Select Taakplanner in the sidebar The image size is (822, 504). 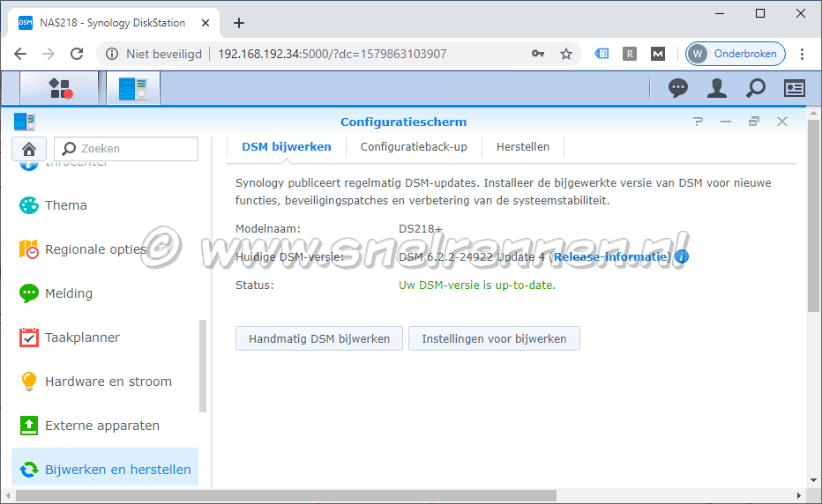(105, 337)
